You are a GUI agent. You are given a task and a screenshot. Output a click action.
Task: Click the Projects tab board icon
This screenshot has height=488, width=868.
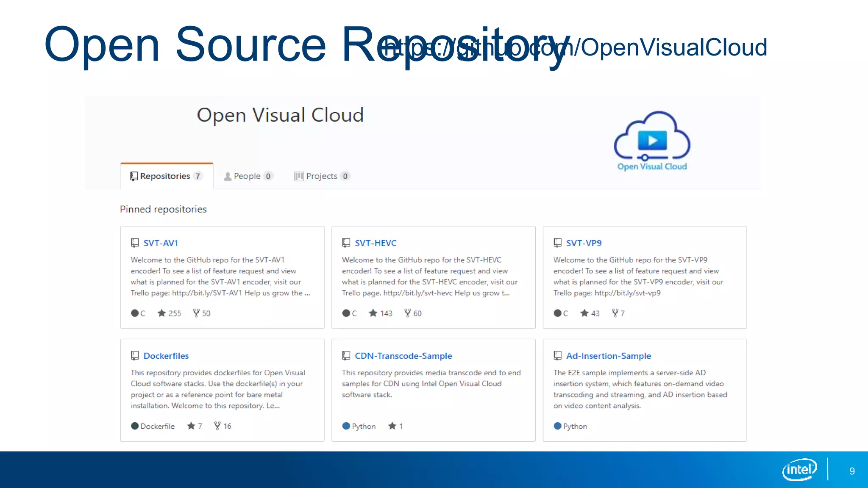299,176
